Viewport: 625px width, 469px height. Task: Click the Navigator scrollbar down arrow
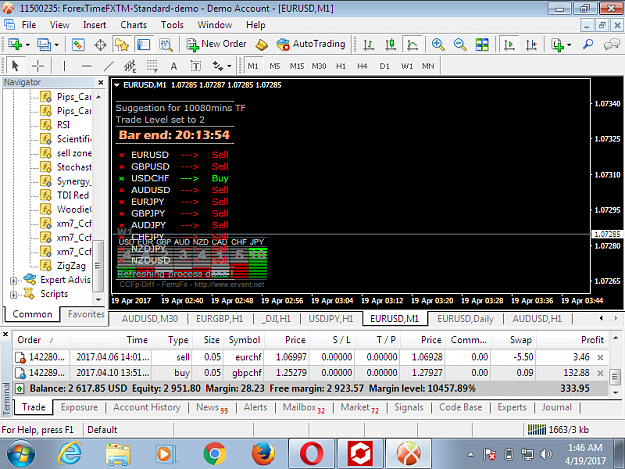click(98, 300)
